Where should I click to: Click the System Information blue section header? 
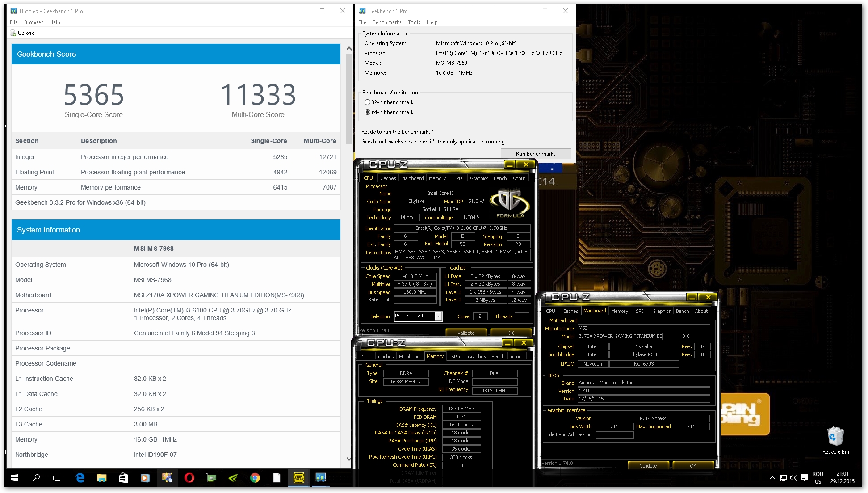tap(176, 230)
